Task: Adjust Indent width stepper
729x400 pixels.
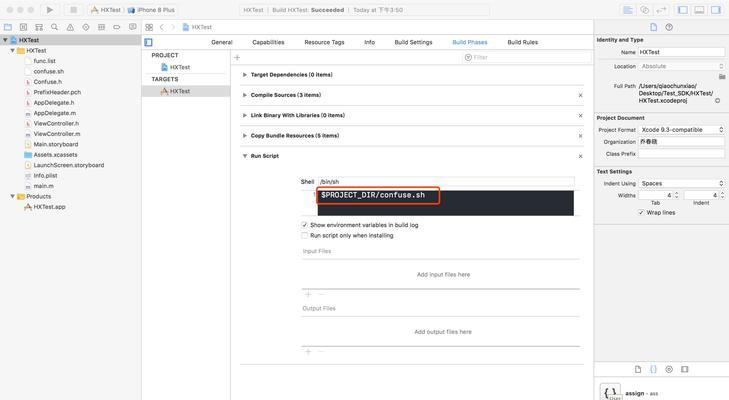Action: (x=722, y=195)
